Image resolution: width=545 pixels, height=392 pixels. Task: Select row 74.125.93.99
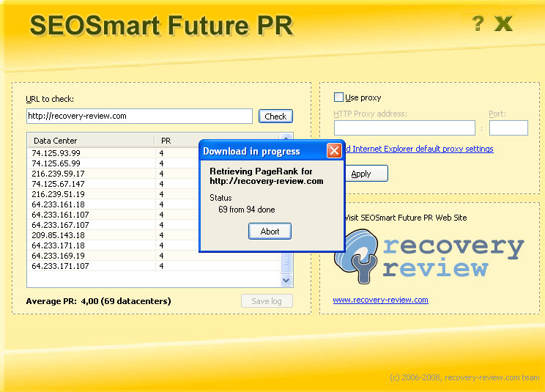[x=113, y=153]
